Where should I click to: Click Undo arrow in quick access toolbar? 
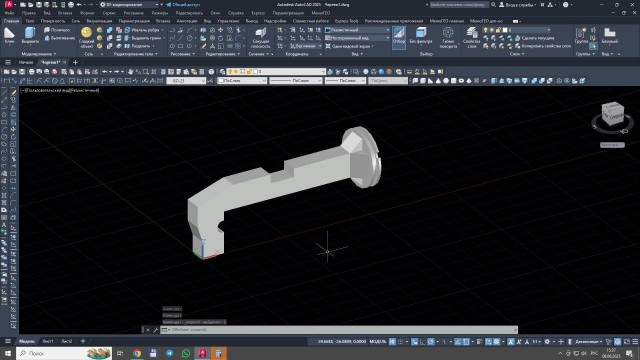(79, 4)
